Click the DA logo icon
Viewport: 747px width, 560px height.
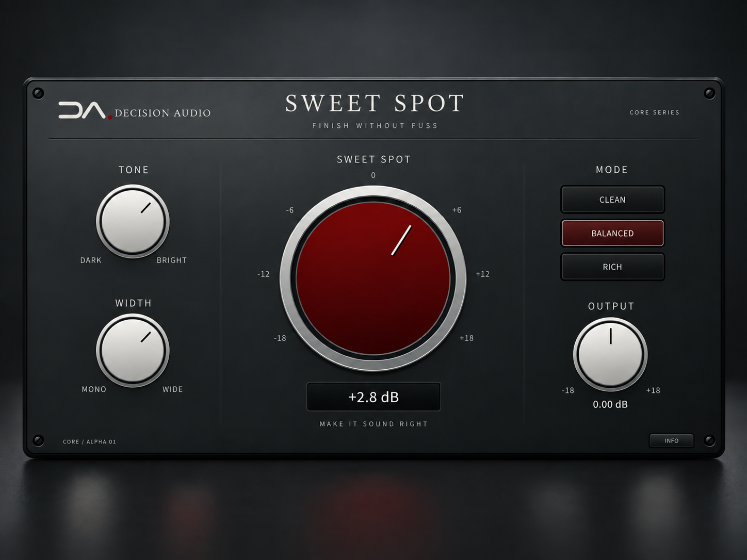85,110
